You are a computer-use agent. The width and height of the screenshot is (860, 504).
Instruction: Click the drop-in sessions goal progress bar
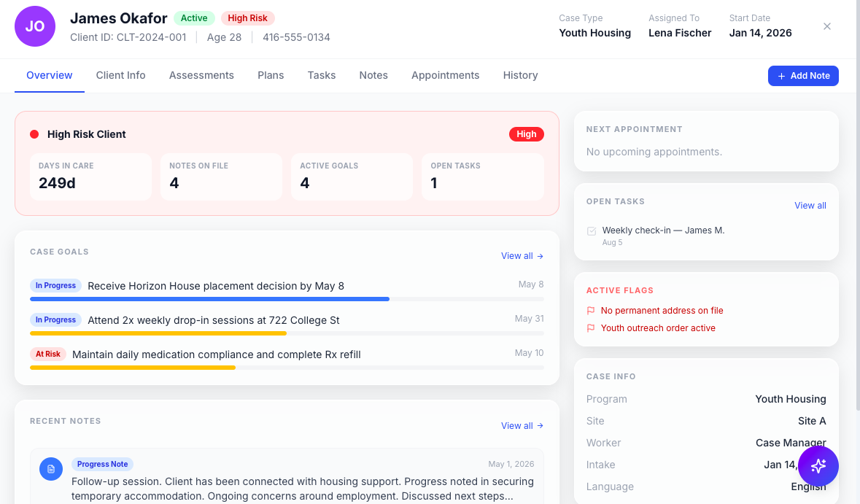(x=287, y=333)
